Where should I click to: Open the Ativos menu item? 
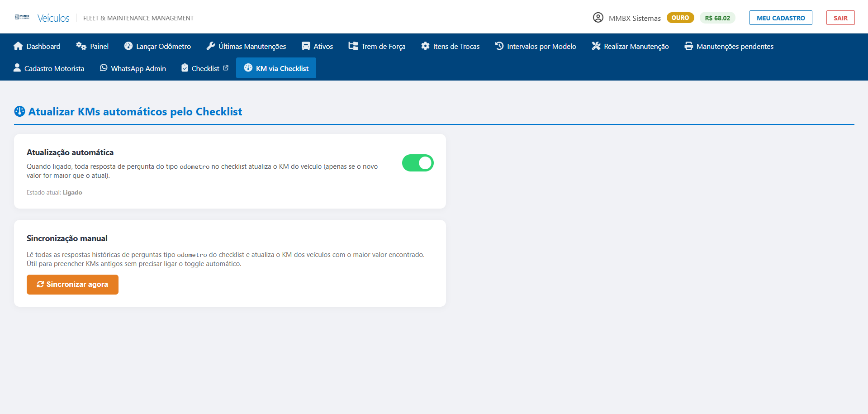coord(318,46)
